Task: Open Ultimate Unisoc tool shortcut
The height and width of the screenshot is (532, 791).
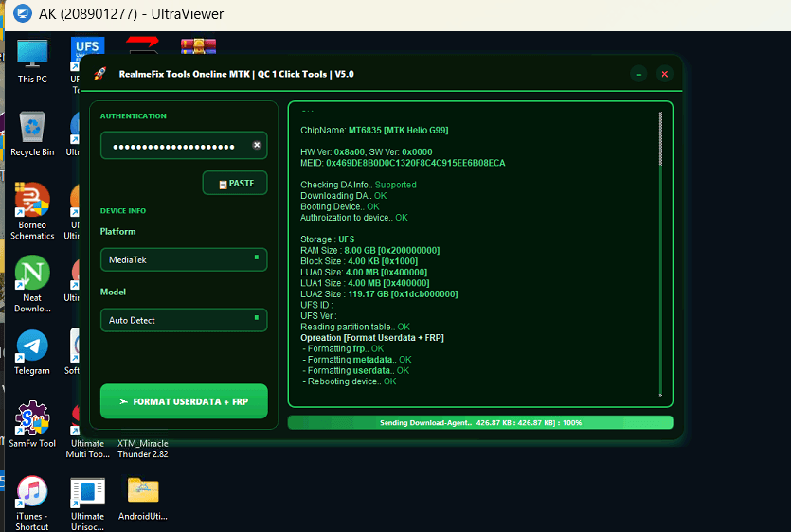Action: (x=87, y=504)
